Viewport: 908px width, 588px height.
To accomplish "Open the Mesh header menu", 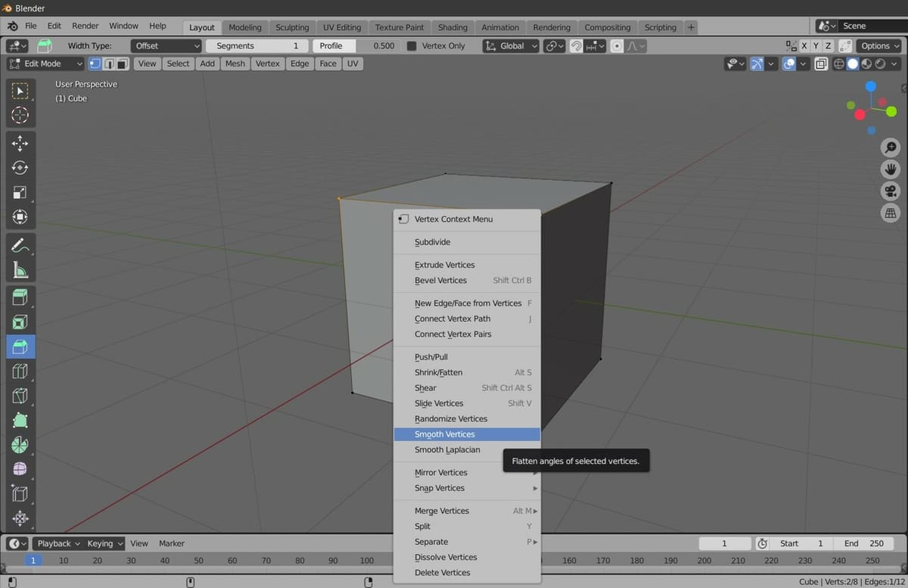I will tap(235, 64).
